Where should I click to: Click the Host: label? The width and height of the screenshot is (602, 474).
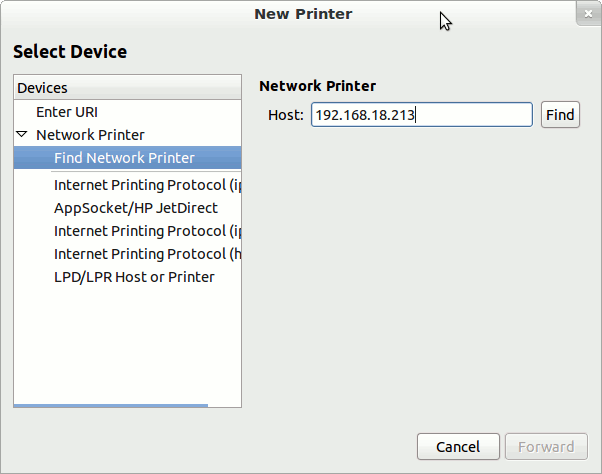point(285,115)
